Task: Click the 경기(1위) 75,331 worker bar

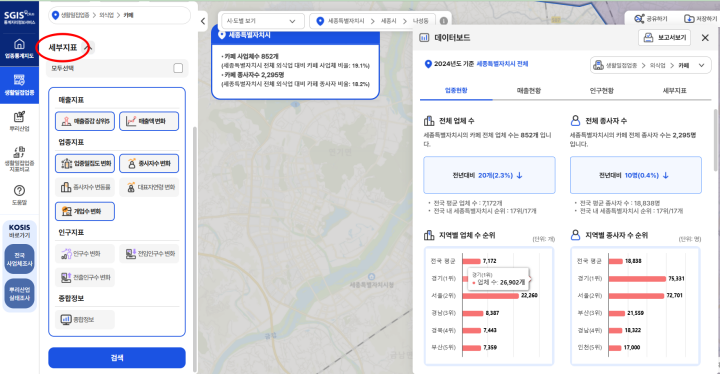Action: [637, 279]
